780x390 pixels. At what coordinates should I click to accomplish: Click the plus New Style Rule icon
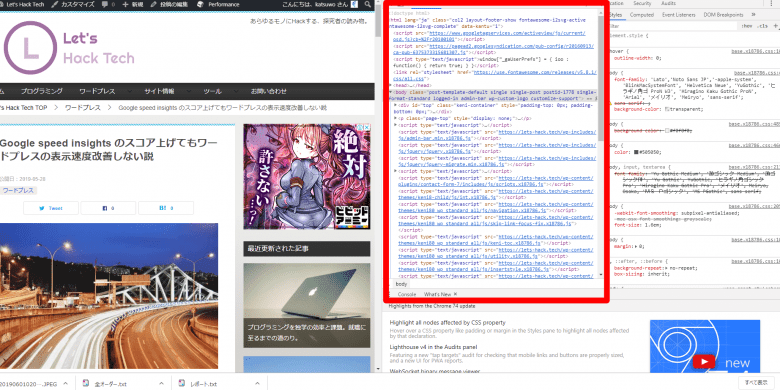pyautogui.click(x=776, y=26)
